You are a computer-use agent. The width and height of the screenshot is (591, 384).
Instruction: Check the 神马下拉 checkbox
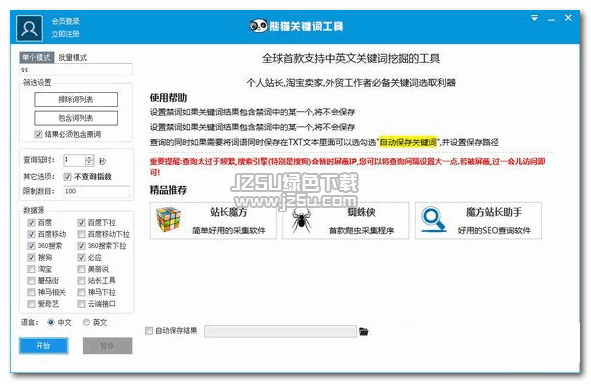[x=81, y=292]
